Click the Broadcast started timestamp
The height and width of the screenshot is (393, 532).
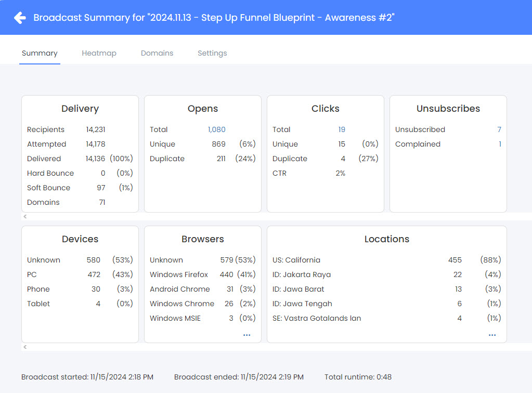coord(87,377)
